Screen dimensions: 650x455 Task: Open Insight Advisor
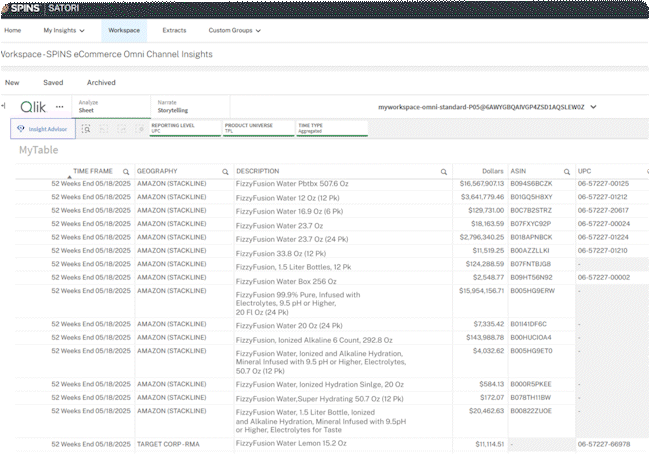pyautogui.click(x=43, y=129)
